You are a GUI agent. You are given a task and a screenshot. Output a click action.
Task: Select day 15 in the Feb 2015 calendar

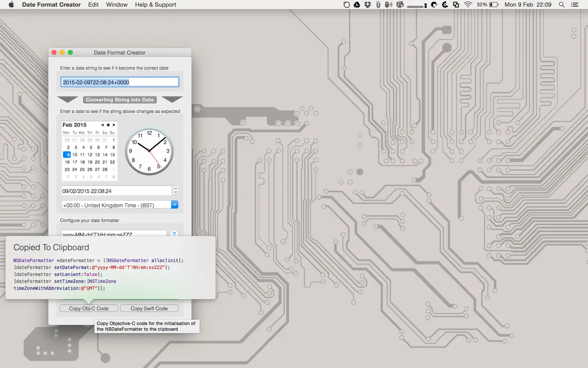coord(112,155)
